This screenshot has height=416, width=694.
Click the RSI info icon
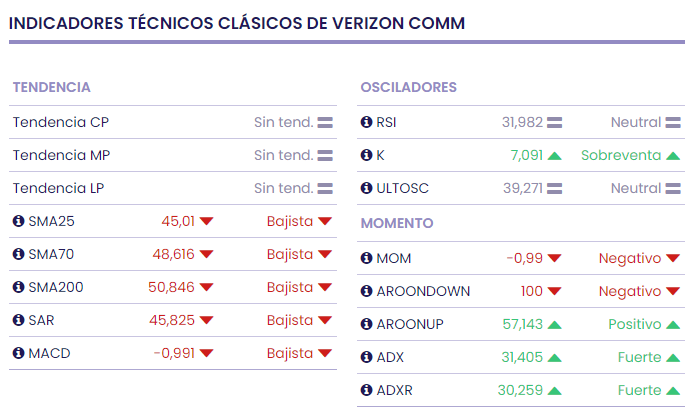click(x=366, y=122)
